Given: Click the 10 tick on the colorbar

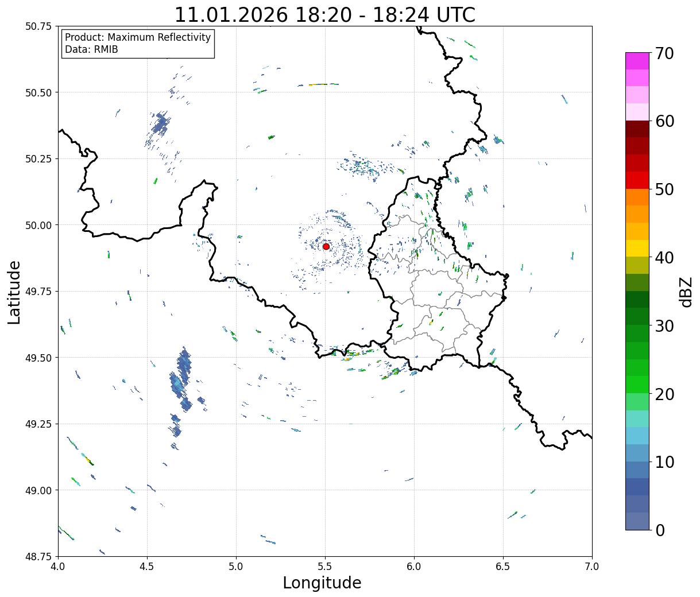Looking at the screenshot, I should pos(664,462).
